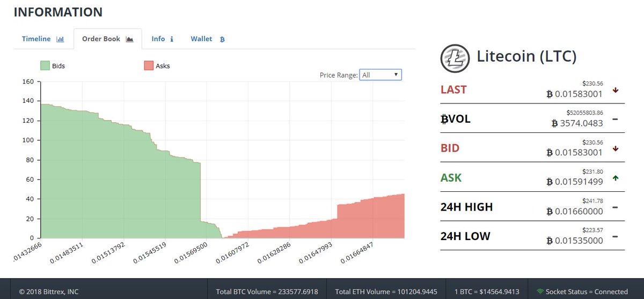Click x-axis label 0.01607972
Image resolution: width=644 pixels, height=299 pixels.
pos(232,253)
